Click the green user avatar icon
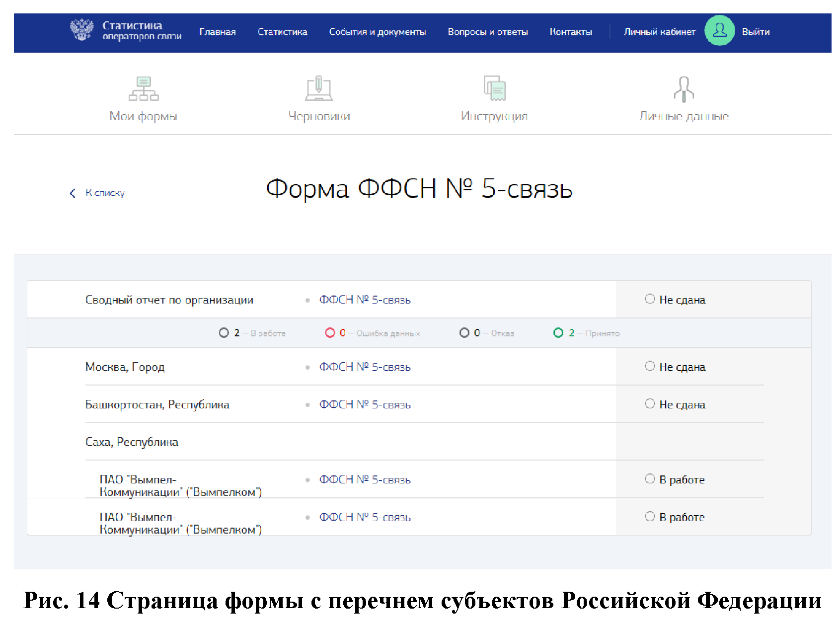The image size is (840, 626). (719, 31)
